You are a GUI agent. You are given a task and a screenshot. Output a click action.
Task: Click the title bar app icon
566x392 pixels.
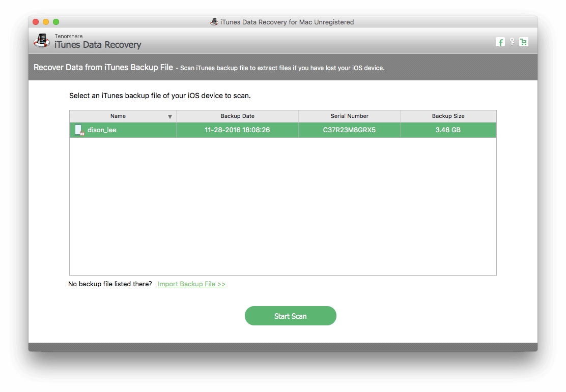tap(214, 22)
